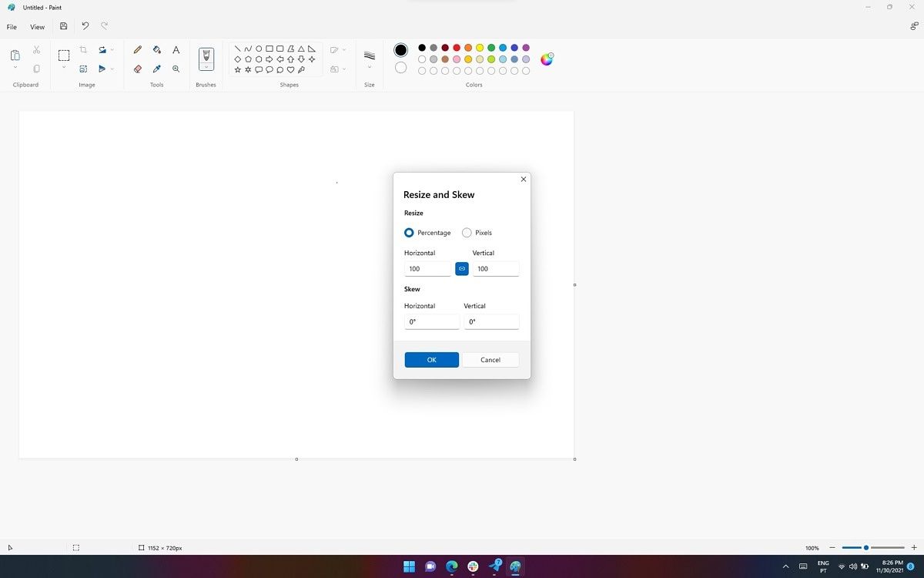Click the Horizontal resize input field
The image size is (924, 578).
click(427, 268)
